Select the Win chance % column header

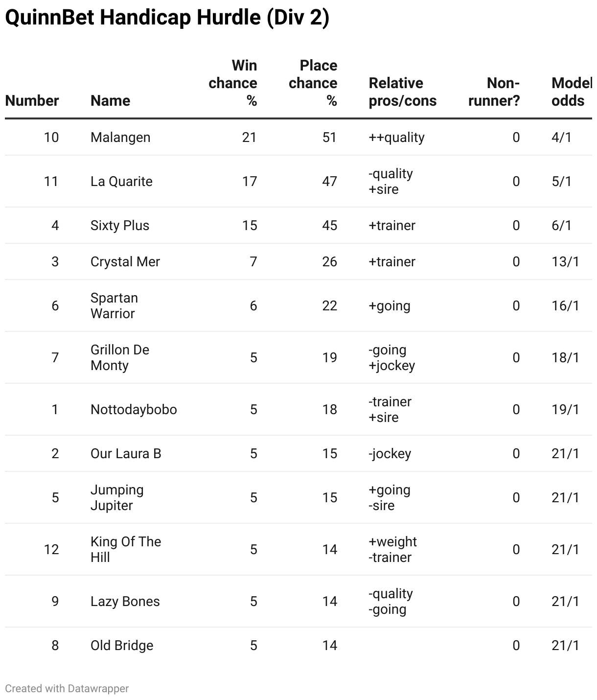coord(233,83)
